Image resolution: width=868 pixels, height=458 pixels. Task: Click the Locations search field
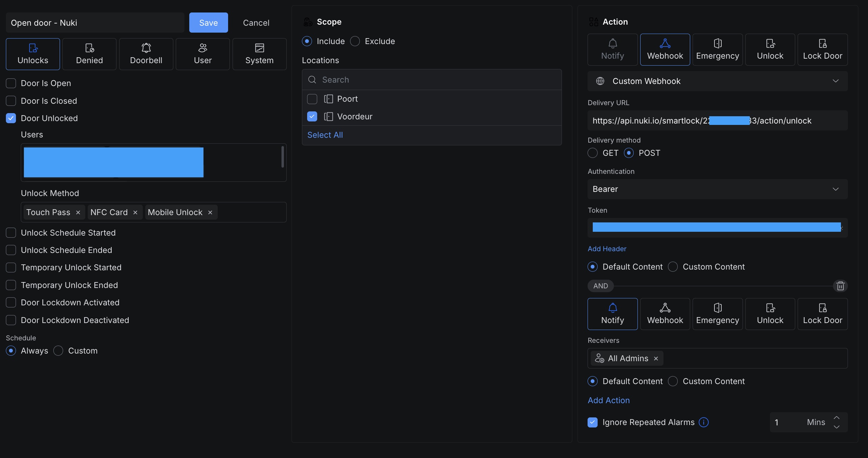[432, 80]
